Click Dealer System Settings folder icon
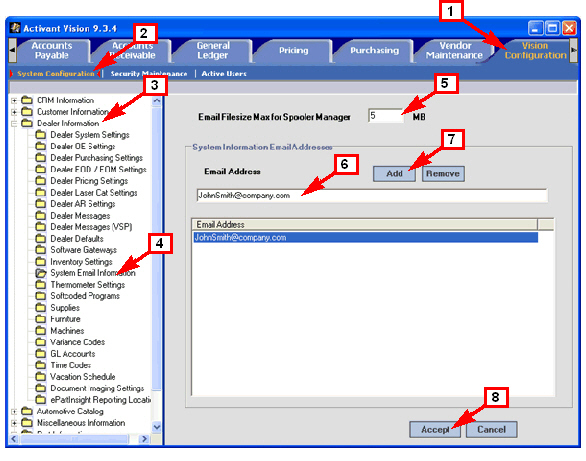The image size is (586, 461). (x=41, y=134)
